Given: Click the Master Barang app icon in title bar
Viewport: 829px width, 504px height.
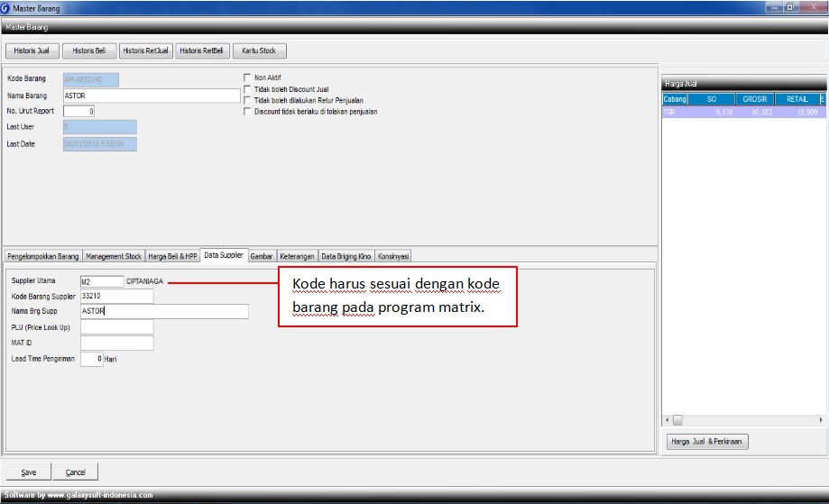Looking at the screenshot, I should 7,7.
